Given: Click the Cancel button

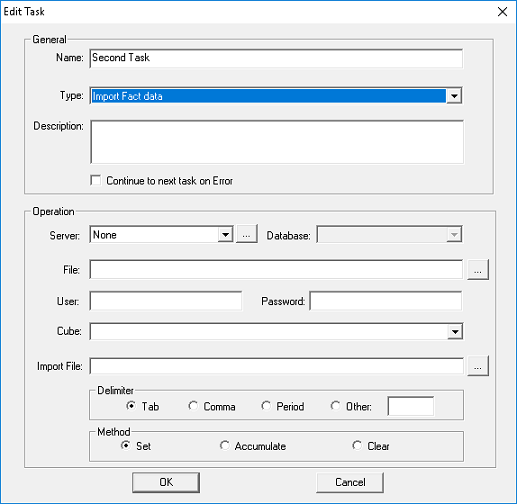Looking at the screenshot, I should (x=350, y=482).
